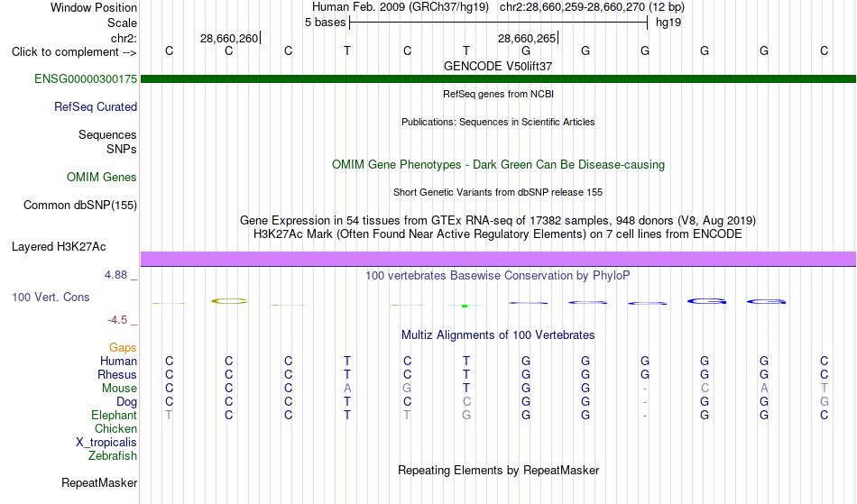Click the Publications: Sequences in Scientific Articles title
The image size is (857, 504).
tap(498, 122)
